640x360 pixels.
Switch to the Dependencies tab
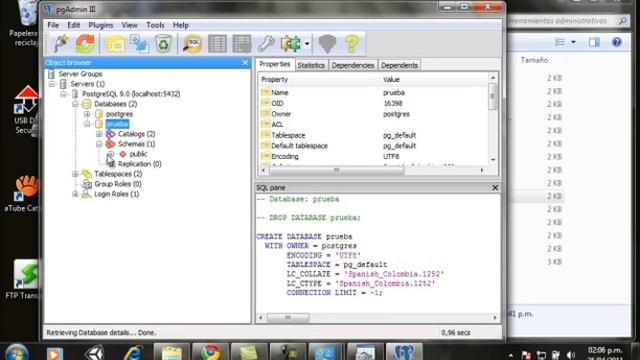(353, 65)
